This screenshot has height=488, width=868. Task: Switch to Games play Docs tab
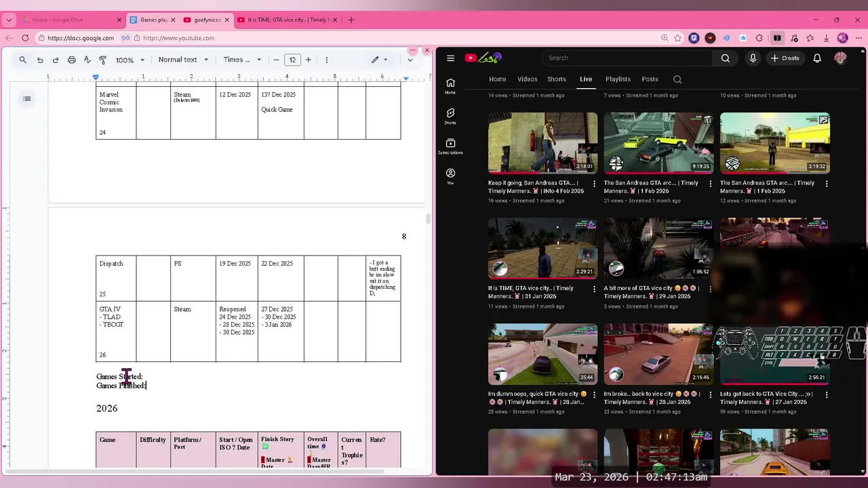tap(153, 20)
